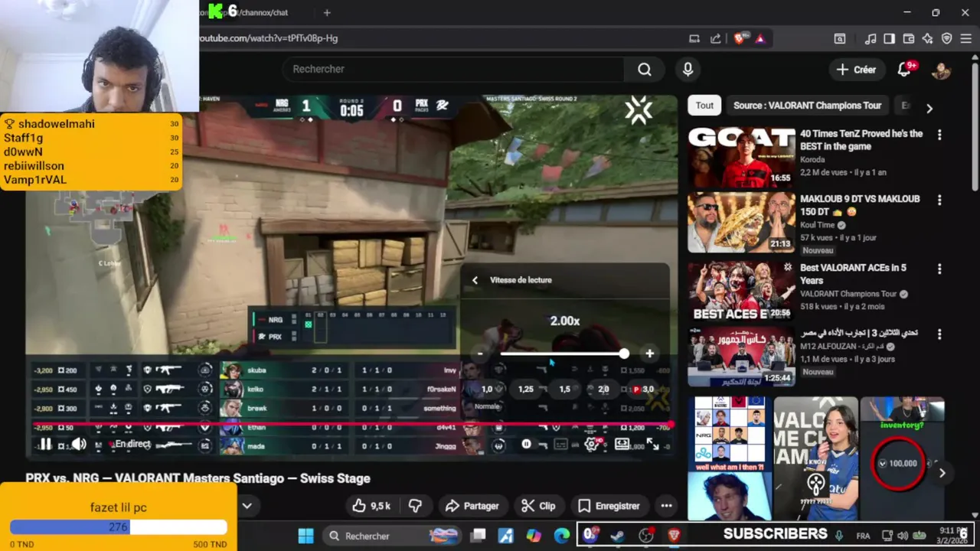Select the 1,25 speed preset
Image resolution: width=980 pixels, height=551 pixels.
[x=525, y=390]
